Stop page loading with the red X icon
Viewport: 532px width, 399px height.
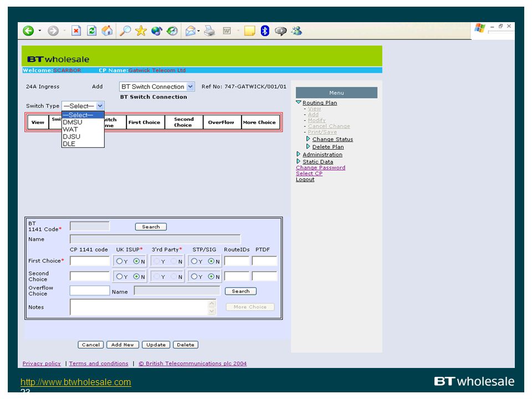[x=76, y=31]
